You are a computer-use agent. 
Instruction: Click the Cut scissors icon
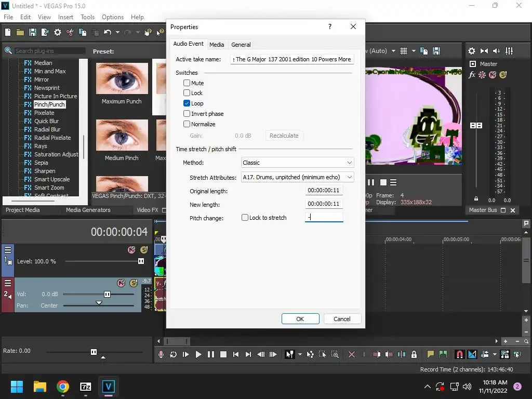click(x=70, y=32)
